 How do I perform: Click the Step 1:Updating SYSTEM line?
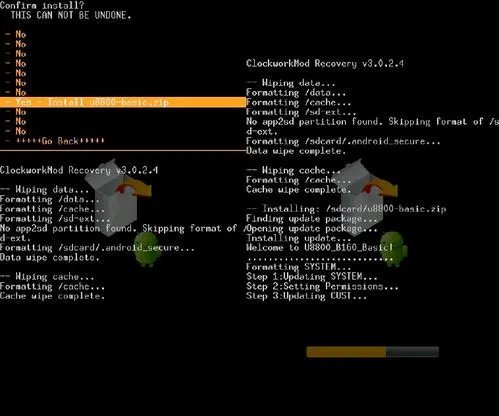tap(312, 276)
